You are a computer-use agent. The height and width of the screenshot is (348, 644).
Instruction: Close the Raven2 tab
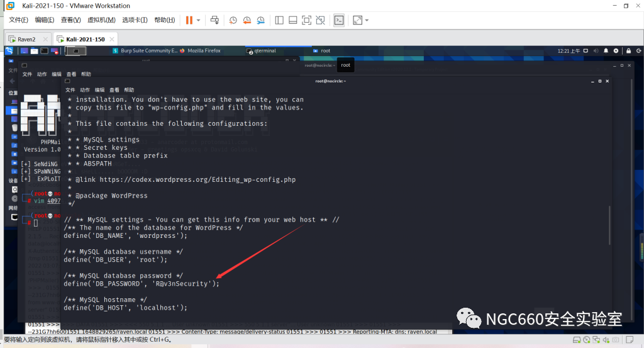point(45,40)
